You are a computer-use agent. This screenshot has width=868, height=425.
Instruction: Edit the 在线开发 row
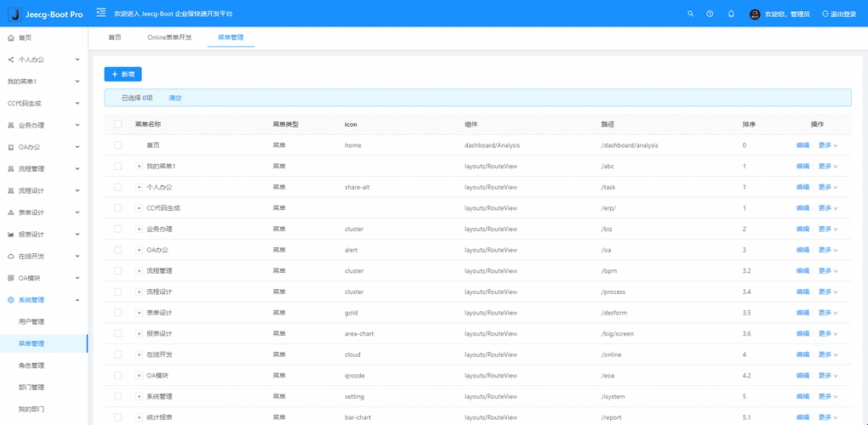pos(802,354)
